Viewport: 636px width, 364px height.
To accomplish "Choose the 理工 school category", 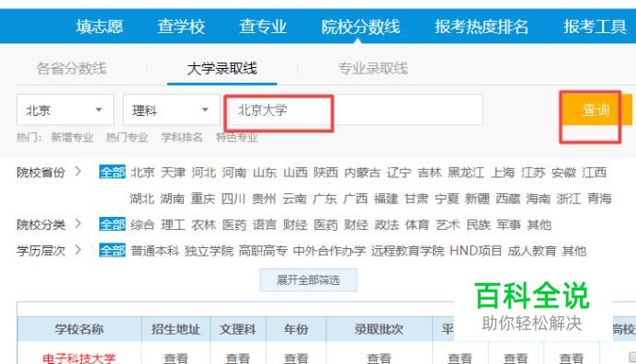I will coord(173,224).
